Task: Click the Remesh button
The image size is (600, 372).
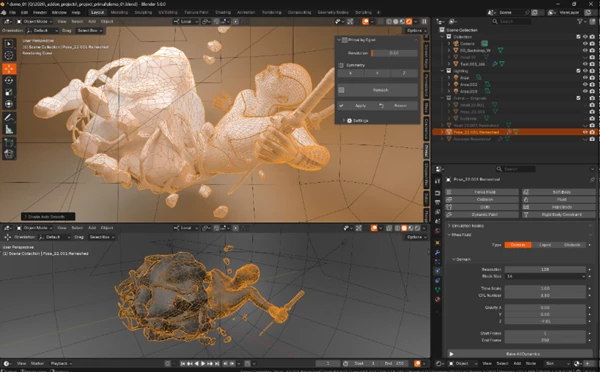Action: [x=378, y=90]
